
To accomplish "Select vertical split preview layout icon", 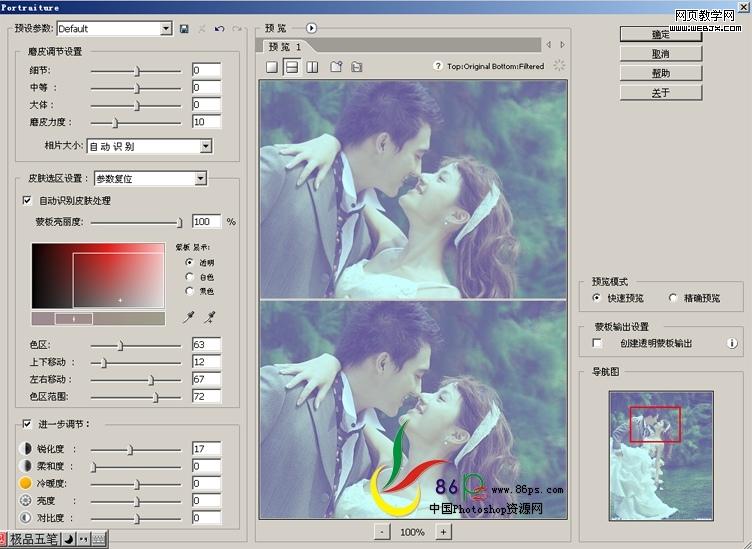I will [312, 67].
